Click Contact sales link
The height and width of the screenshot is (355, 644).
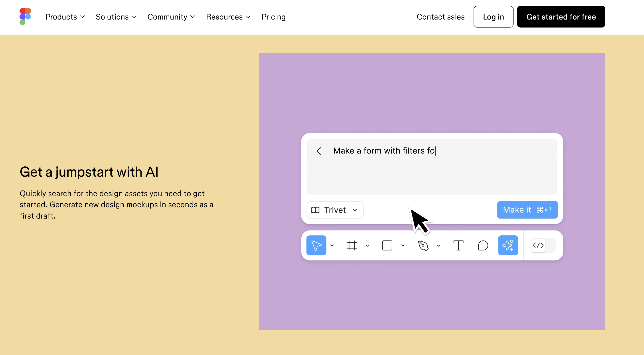tap(441, 17)
